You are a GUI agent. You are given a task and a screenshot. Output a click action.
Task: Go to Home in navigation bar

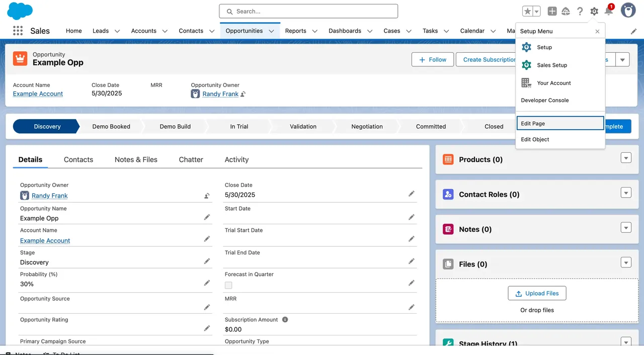(x=74, y=31)
